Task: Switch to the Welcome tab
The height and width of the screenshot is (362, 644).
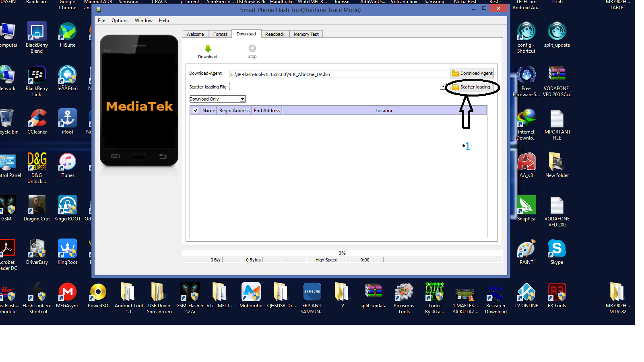Action: (x=195, y=34)
